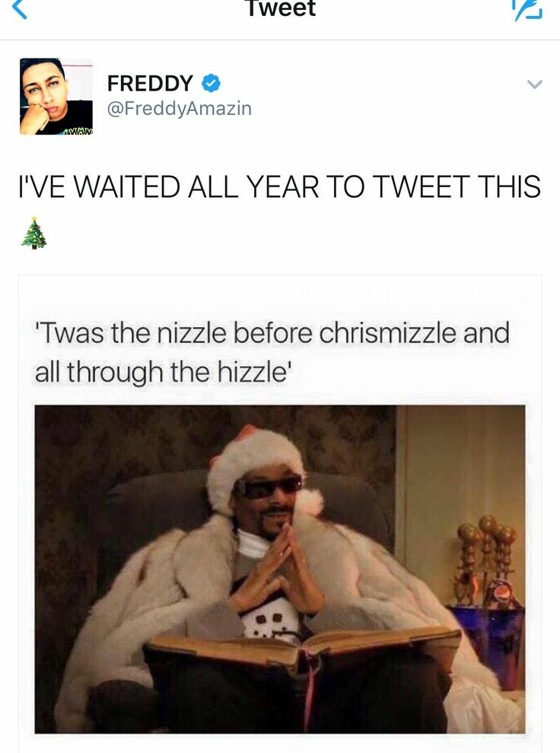Click the dark sunglasses in photo
560x753 pixels.
coord(268,486)
